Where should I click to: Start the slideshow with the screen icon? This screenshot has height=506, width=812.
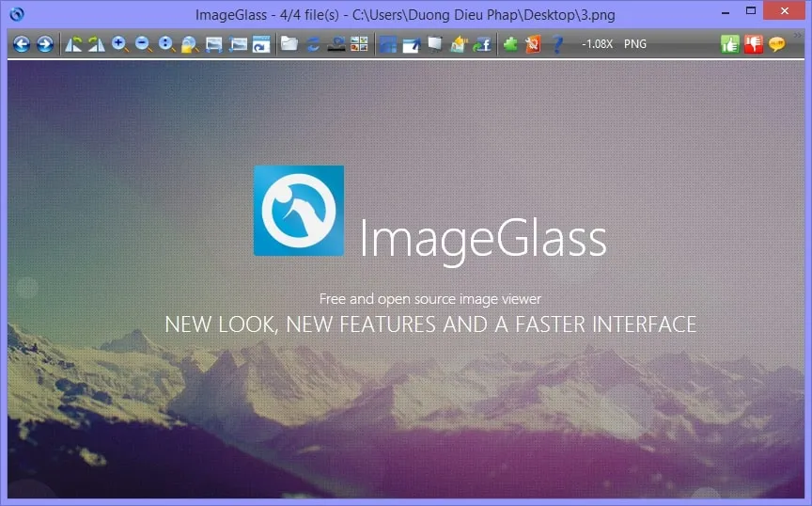tap(435, 44)
